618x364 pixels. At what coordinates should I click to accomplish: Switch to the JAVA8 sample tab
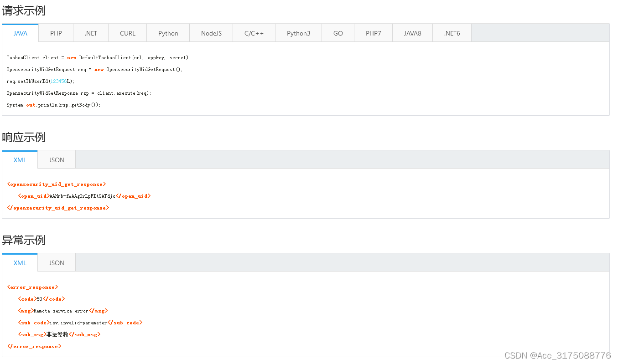click(412, 33)
